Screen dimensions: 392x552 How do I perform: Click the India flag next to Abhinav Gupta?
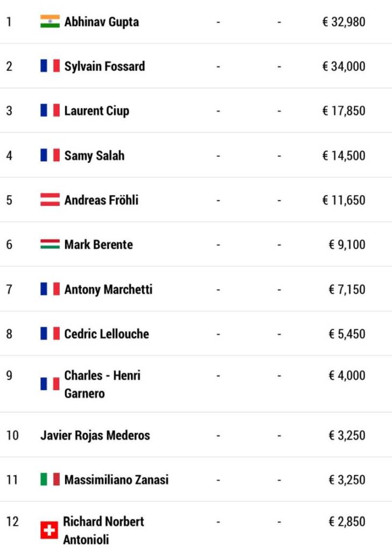(x=50, y=21)
